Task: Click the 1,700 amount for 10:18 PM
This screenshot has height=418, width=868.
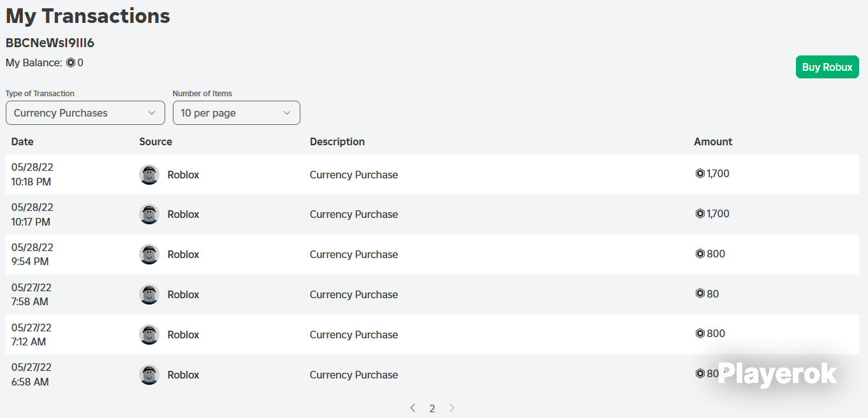Action: [x=718, y=173]
